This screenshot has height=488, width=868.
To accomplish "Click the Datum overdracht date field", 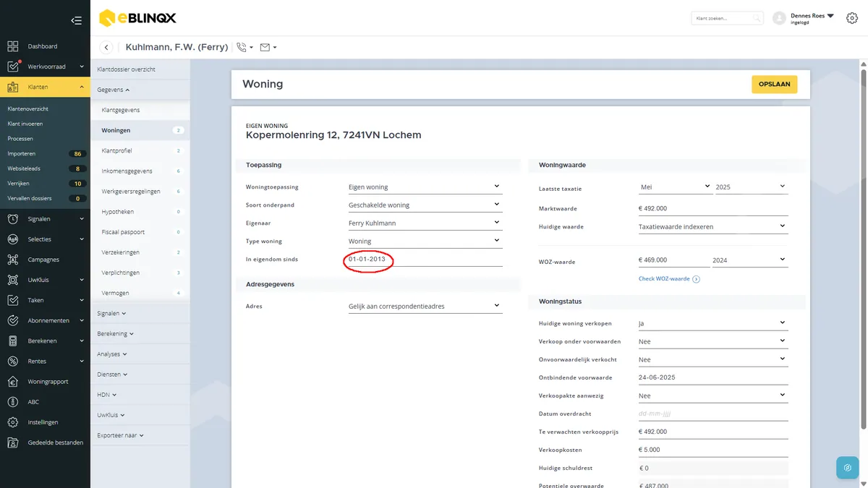I will click(712, 414).
